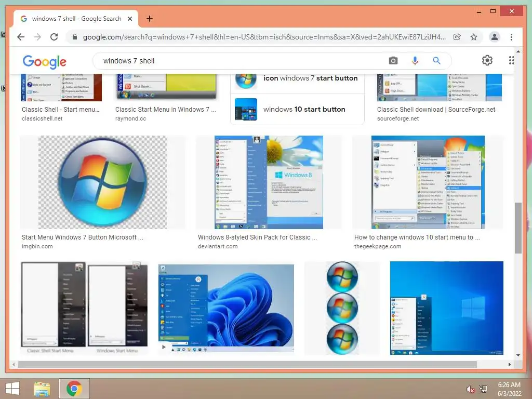Open Classic Shell - Start menu result
The width and height of the screenshot is (532, 399).
coord(60,109)
